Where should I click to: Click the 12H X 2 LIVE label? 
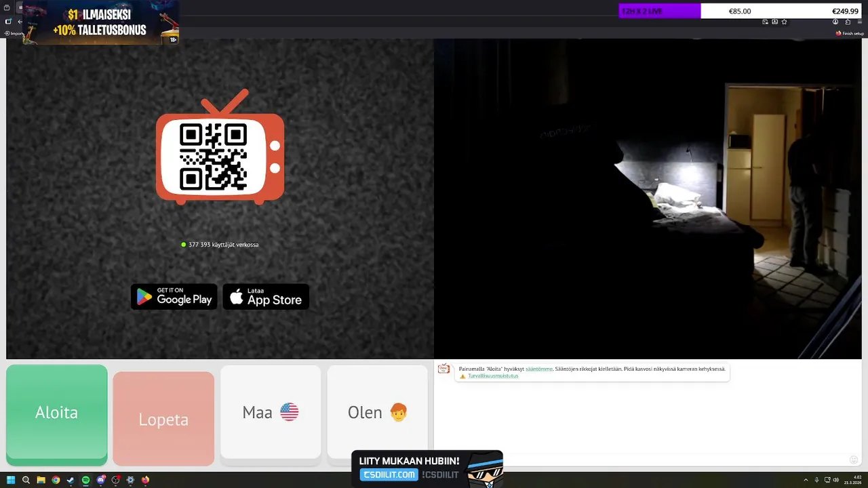click(642, 12)
